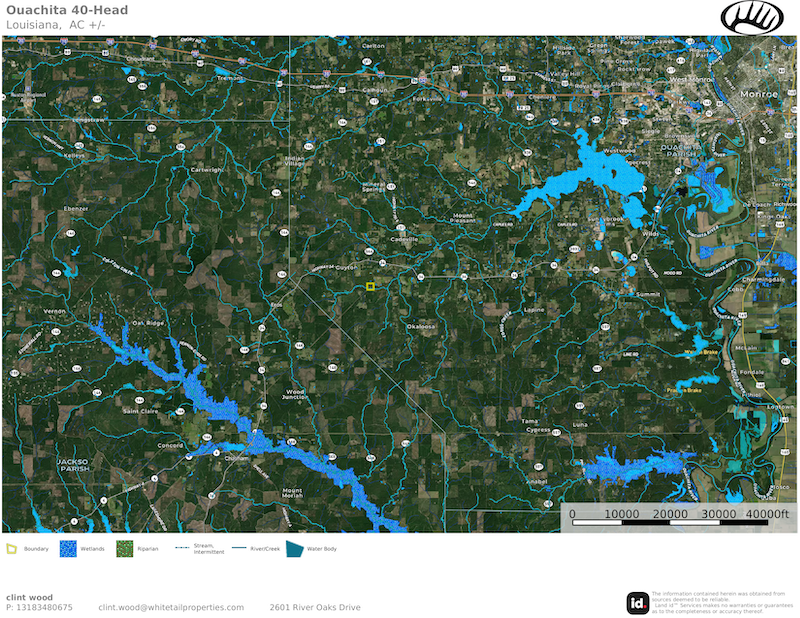Image resolution: width=800 pixels, height=618 pixels.
Task: Click the River/Creek legend line symbol
Action: (238, 549)
